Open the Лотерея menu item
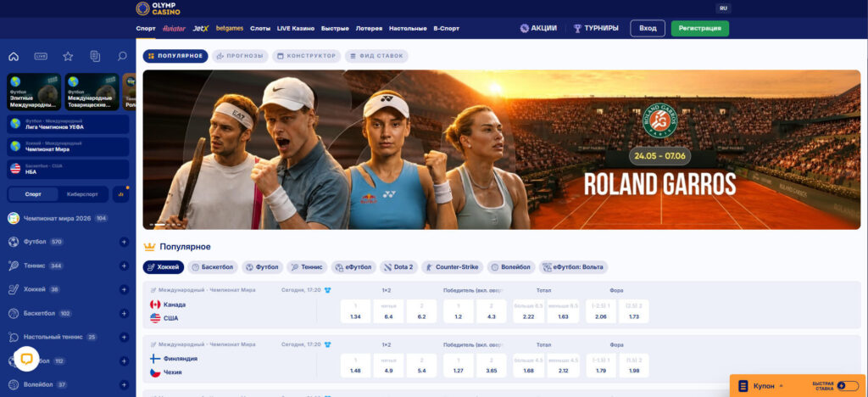The width and height of the screenshot is (868, 397). (369, 28)
